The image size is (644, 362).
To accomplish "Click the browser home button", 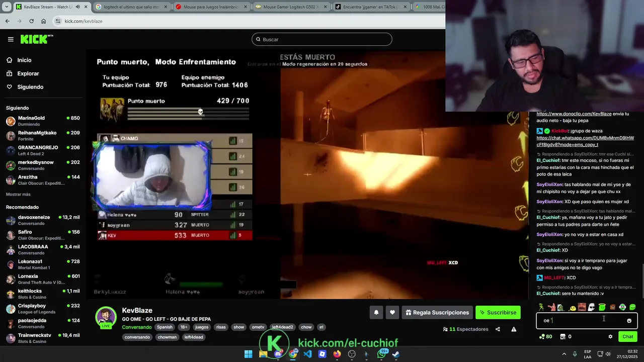I will tap(43, 21).
